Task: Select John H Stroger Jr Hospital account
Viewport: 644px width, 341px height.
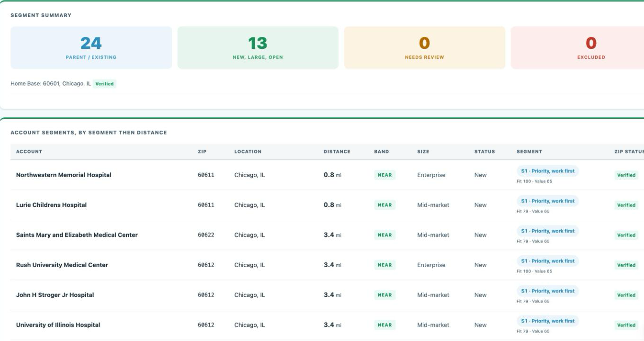Action: (55, 295)
